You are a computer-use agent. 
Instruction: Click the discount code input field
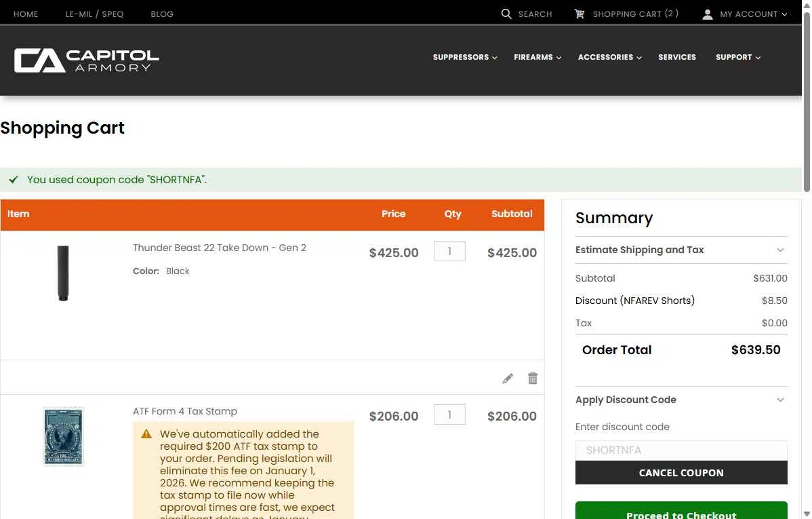681,450
